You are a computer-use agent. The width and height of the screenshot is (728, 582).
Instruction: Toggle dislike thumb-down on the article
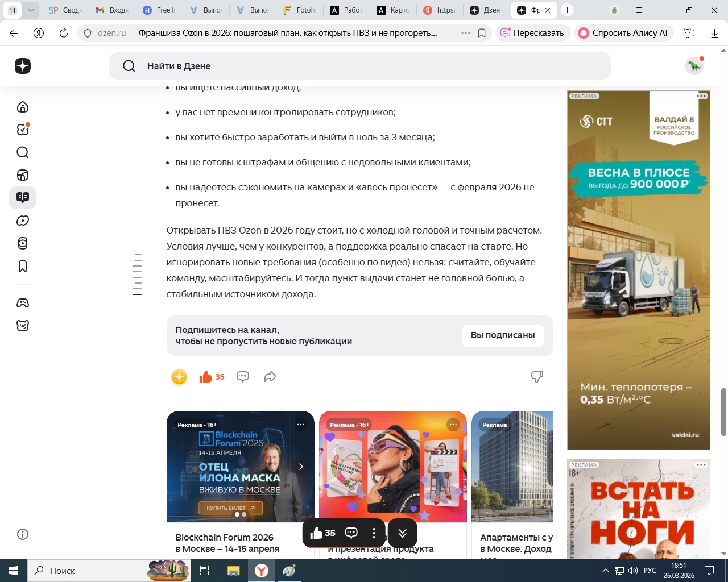point(537,376)
